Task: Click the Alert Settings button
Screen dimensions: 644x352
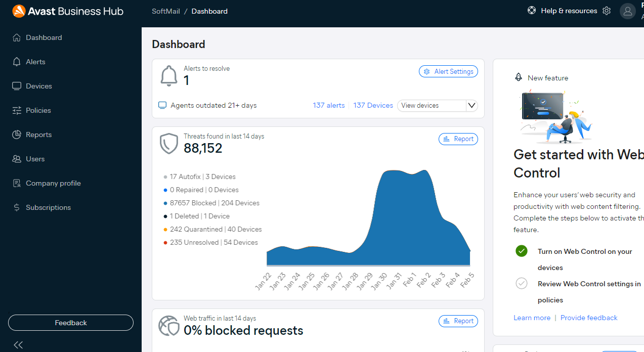Action: click(448, 71)
